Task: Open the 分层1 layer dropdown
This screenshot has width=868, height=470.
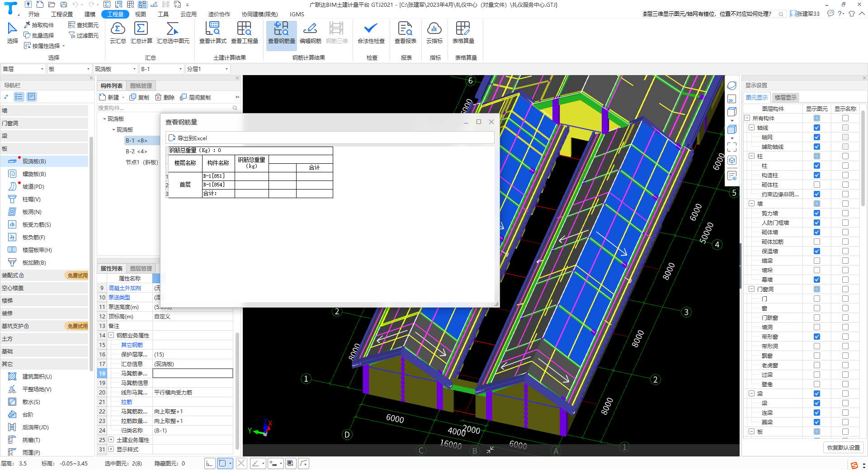Action: [x=208, y=69]
